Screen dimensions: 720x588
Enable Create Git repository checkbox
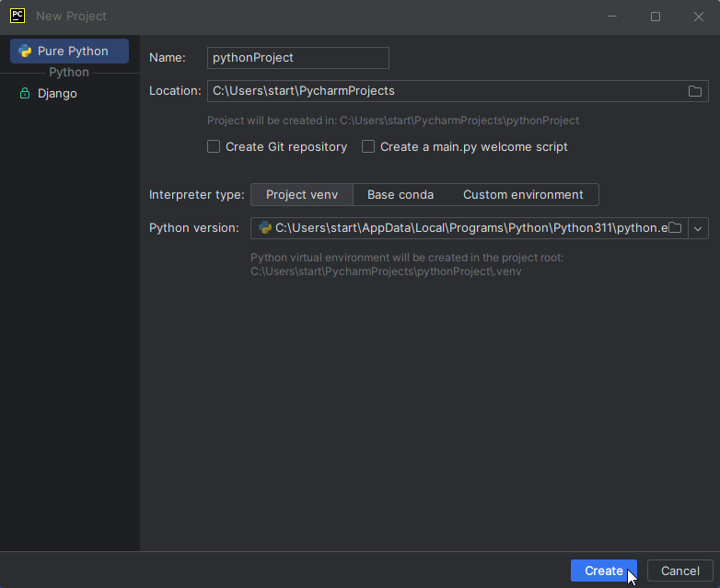pos(214,147)
